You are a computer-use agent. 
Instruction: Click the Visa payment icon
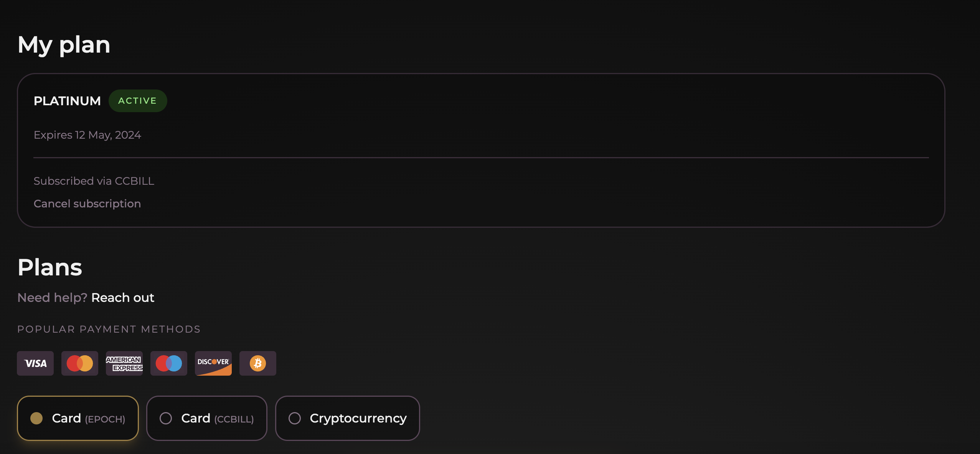pos(35,363)
